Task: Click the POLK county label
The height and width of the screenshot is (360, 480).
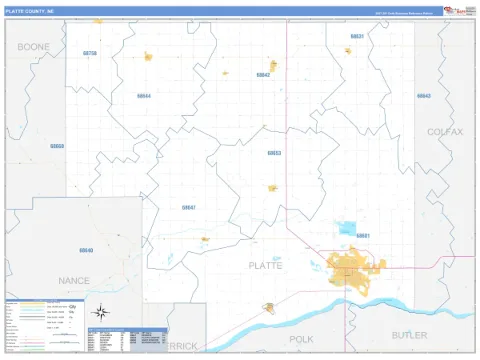Action: (x=301, y=339)
